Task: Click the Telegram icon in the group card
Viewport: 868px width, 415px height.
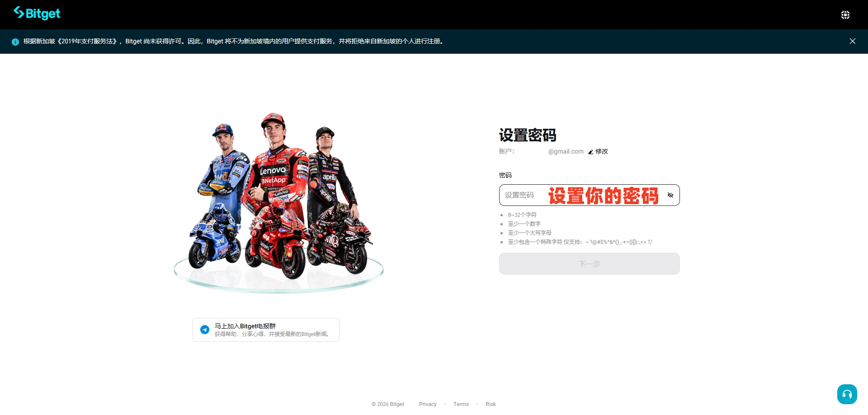Action: (205, 330)
